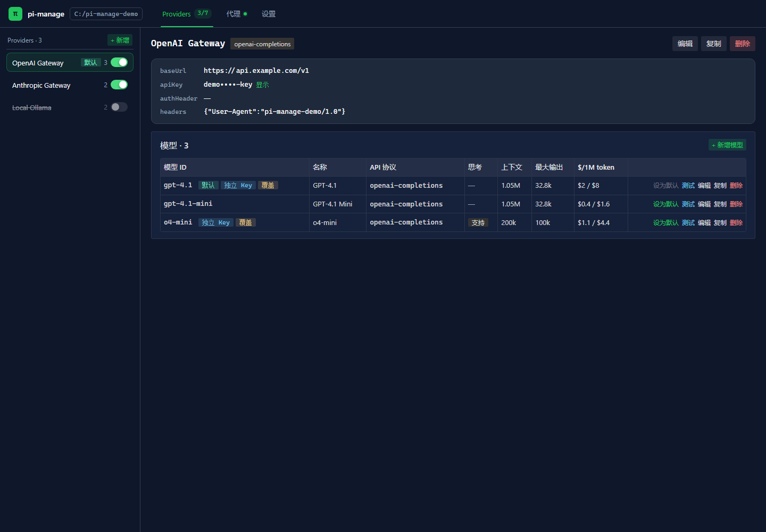The image size is (766, 532).
Task: Disable the OpenAI Gateway provider toggle
Action: click(x=119, y=62)
